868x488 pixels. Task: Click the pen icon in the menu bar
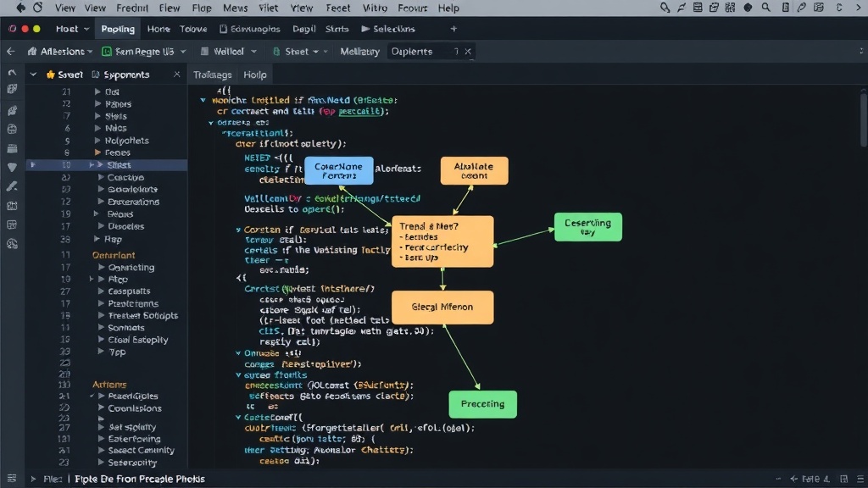(x=801, y=8)
